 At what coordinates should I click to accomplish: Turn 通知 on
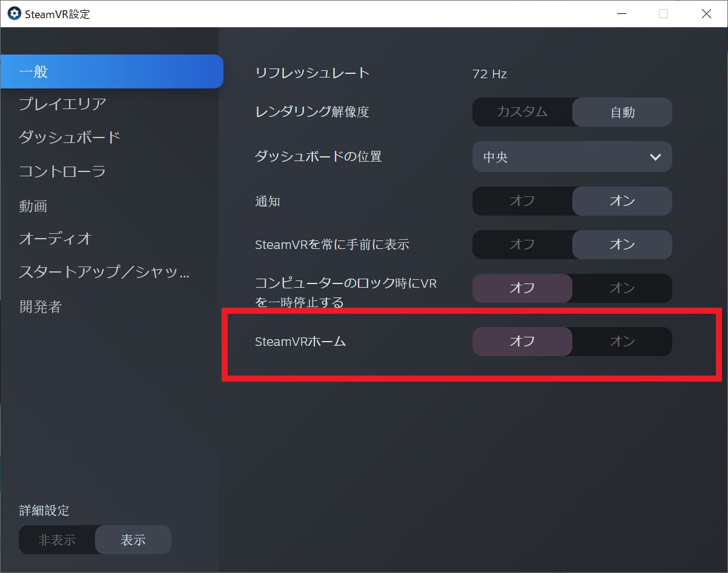pos(622,200)
